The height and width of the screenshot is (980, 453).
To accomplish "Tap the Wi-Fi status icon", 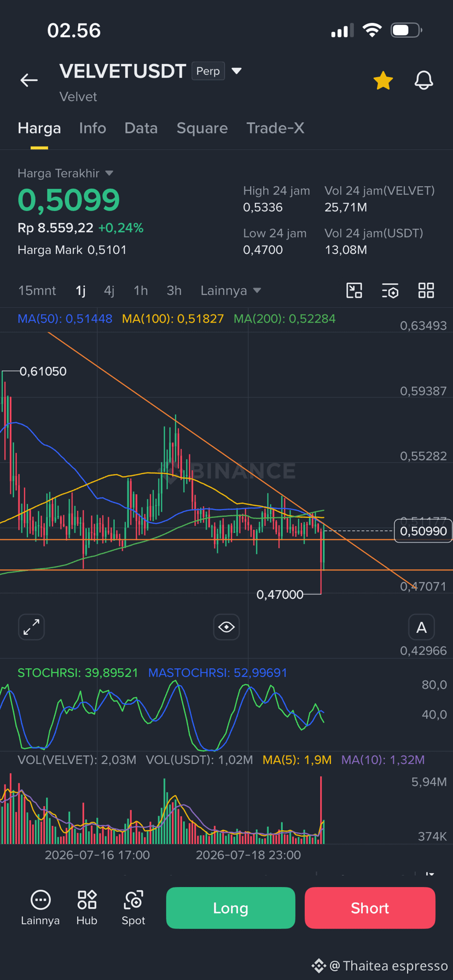I will (372, 30).
